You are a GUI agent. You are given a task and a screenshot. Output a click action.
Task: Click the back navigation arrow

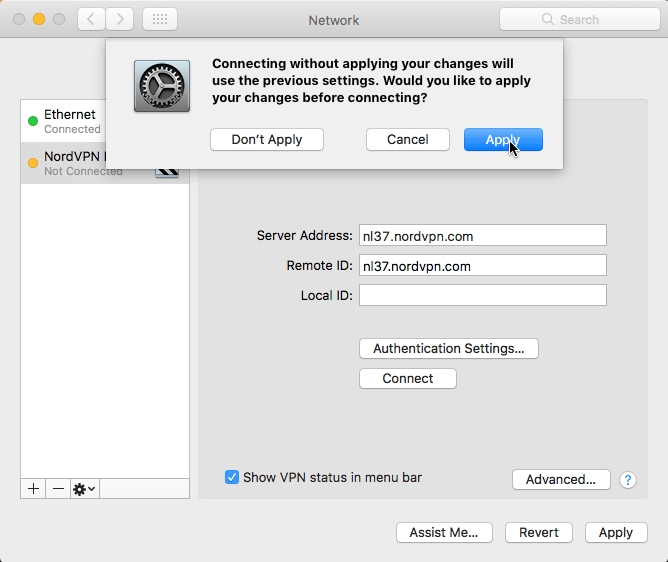coord(91,19)
